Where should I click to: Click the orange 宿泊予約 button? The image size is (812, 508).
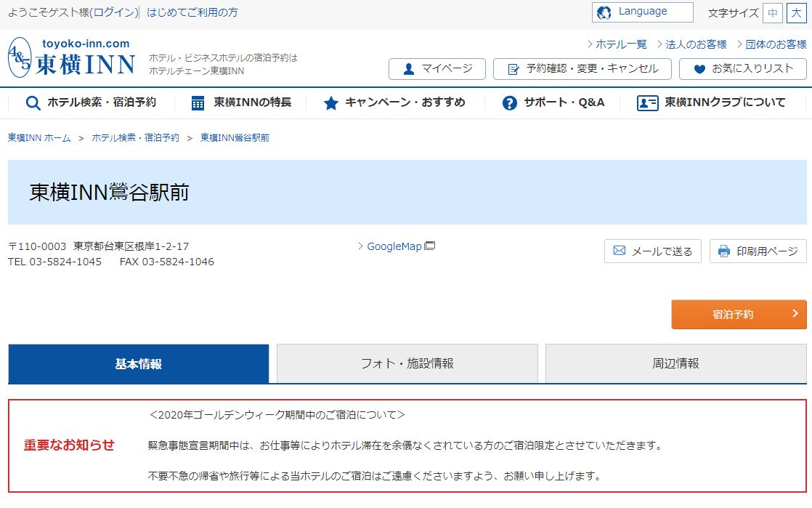[739, 314]
